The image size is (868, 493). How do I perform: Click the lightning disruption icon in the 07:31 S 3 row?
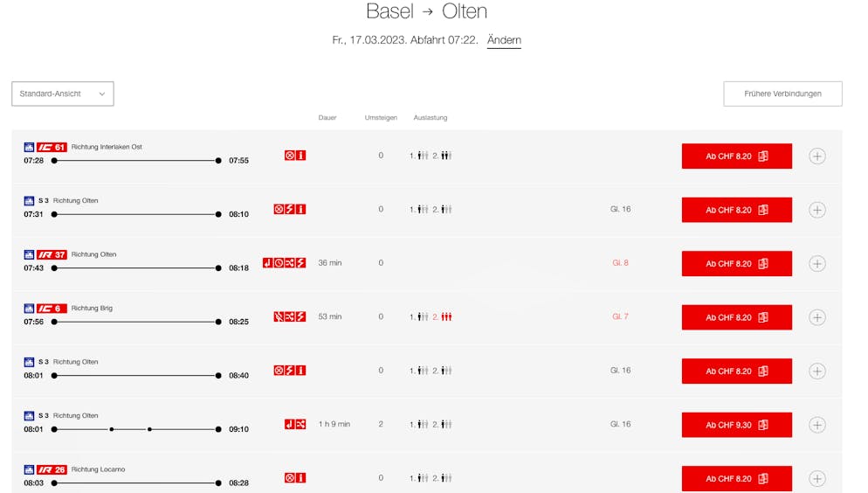pyautogui.click(x=290, y=210)
